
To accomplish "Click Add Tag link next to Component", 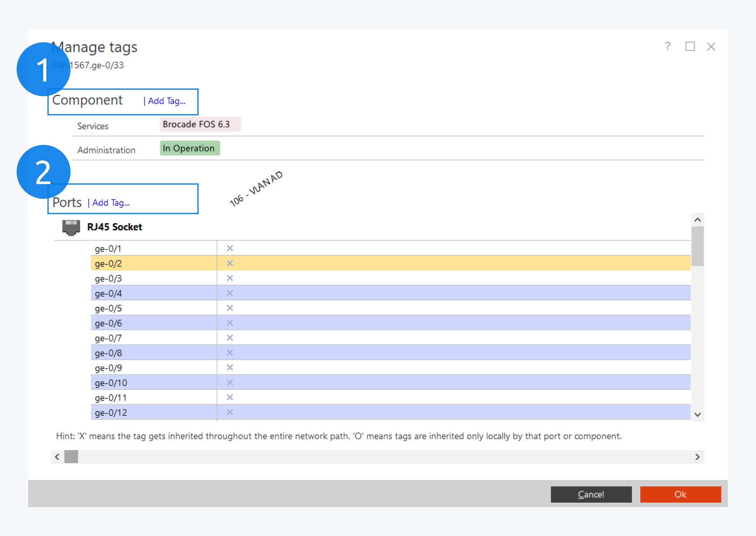I will click(x=167, y=101).
